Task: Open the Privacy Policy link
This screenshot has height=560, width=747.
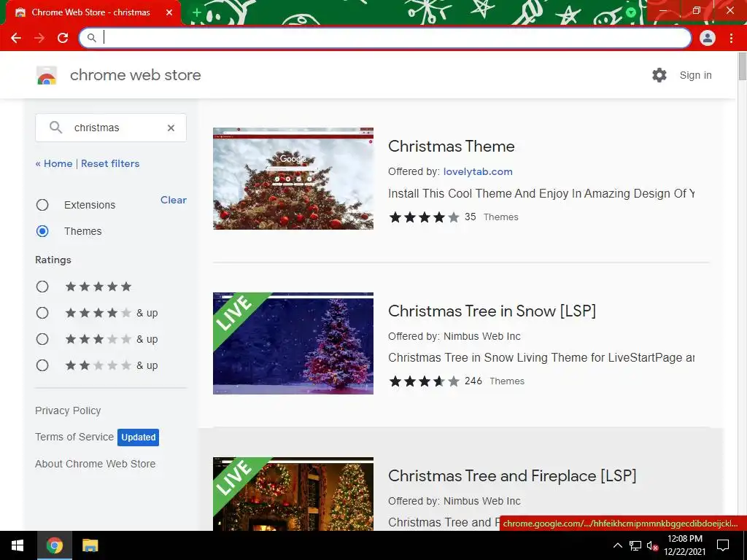Action: 68,411
